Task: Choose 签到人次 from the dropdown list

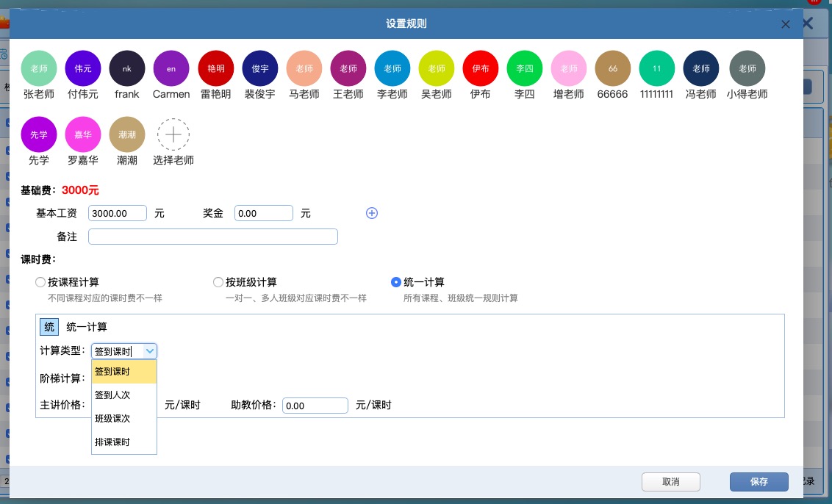Action: [x=124, y=395]
